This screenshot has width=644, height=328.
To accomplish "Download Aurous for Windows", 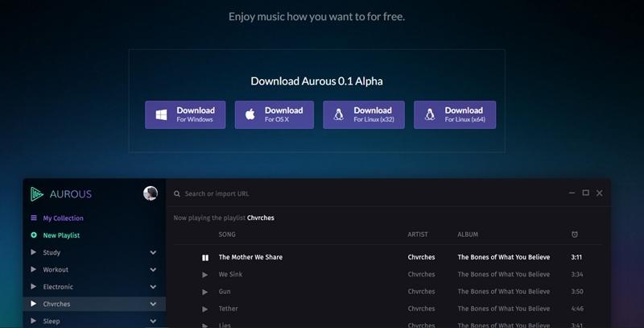I will pyautogui.click(x=185, y=114).
